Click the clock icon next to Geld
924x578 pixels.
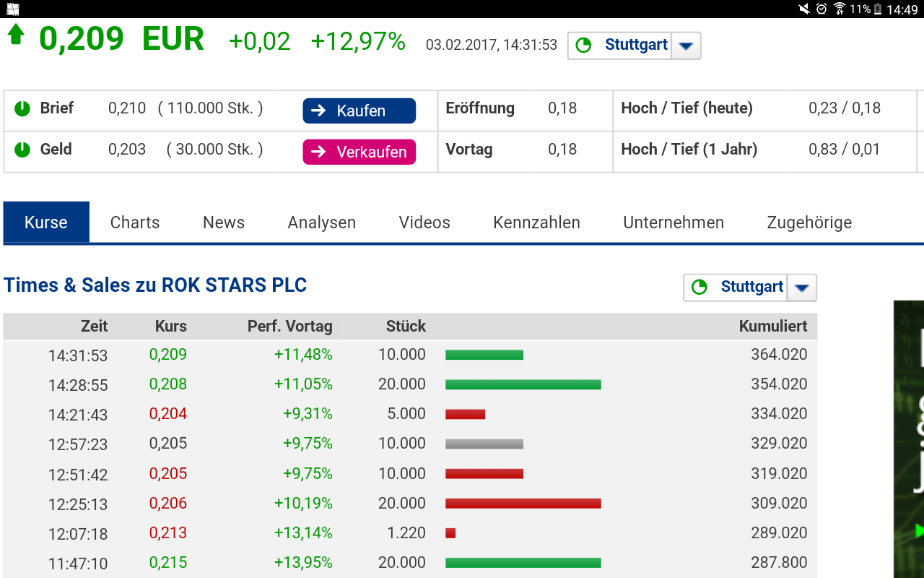click(22, 150)
